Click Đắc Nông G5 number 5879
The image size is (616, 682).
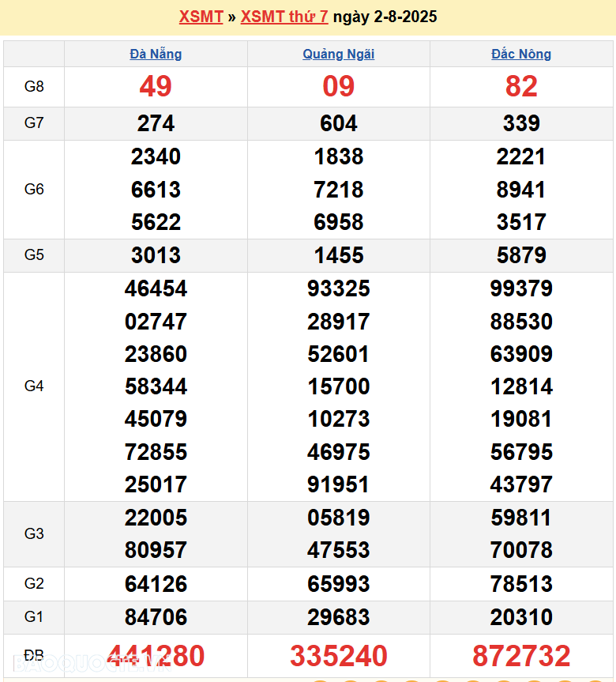click(x=521, y=255)
